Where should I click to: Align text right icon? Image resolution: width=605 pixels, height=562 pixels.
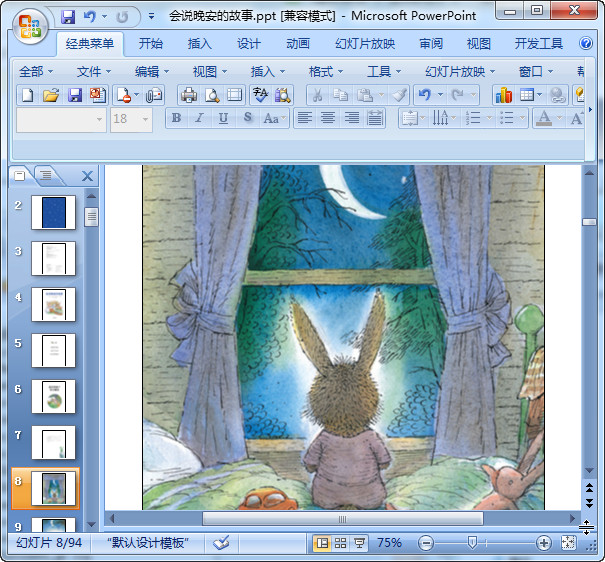click(352, 118)
